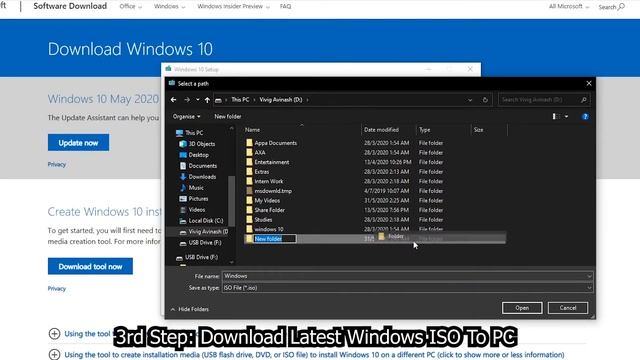Image resolution: width=640 pixels, height=360 pixels.
Task: Expand Using the tool to create installation media
Action: click(x=54, y=355)
